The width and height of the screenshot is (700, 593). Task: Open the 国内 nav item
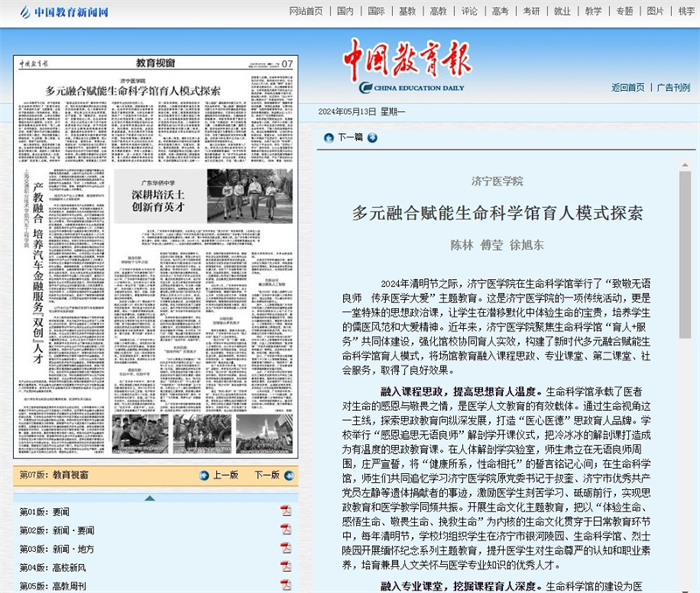point(345,11)
